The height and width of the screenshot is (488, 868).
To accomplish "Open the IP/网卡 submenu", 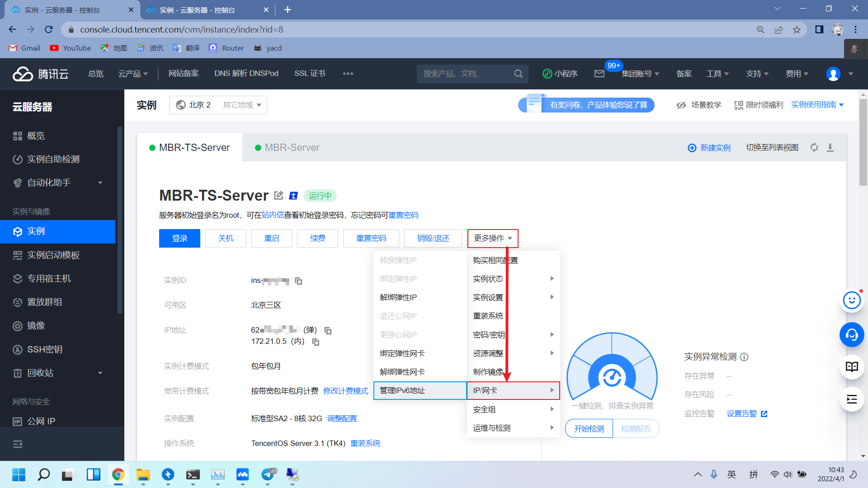I will click(x=513, y=390).
